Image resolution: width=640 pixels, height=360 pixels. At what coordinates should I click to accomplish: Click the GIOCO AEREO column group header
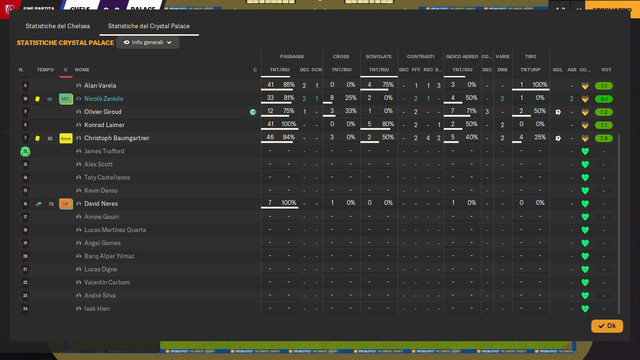[x=462, y=57]
